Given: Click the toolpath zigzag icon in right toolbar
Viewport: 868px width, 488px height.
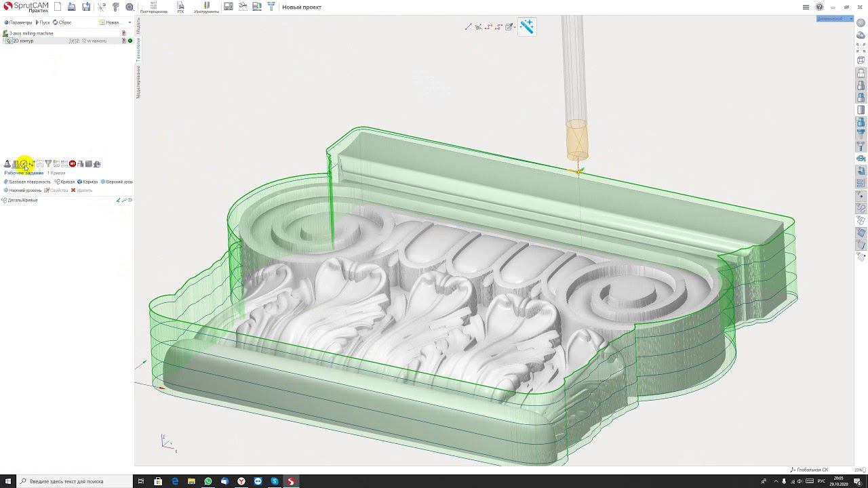Looking at the screenshot, I should [861, 183].
